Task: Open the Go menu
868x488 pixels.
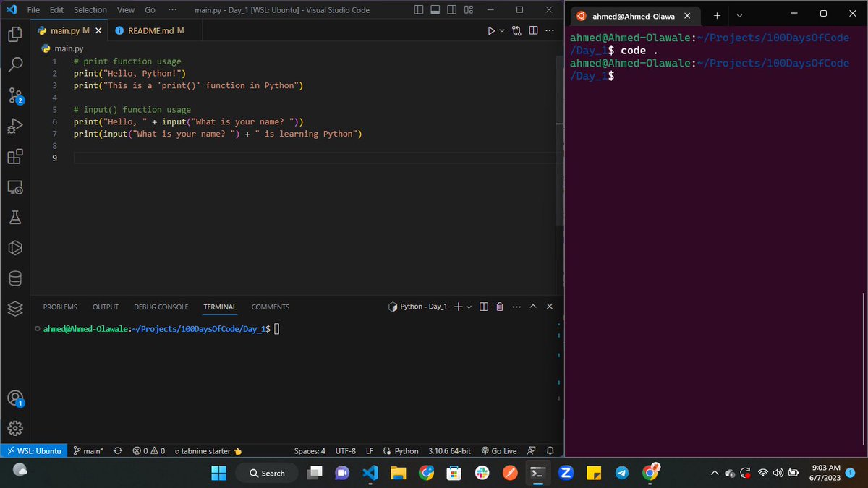Action: [150, 10]
